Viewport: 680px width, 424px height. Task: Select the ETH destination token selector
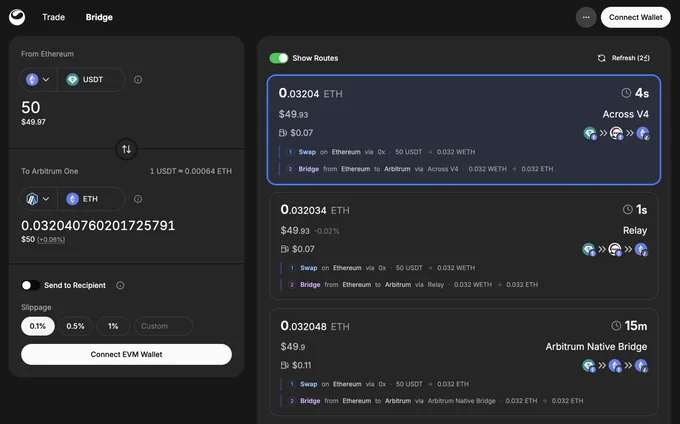coord(91,199)
